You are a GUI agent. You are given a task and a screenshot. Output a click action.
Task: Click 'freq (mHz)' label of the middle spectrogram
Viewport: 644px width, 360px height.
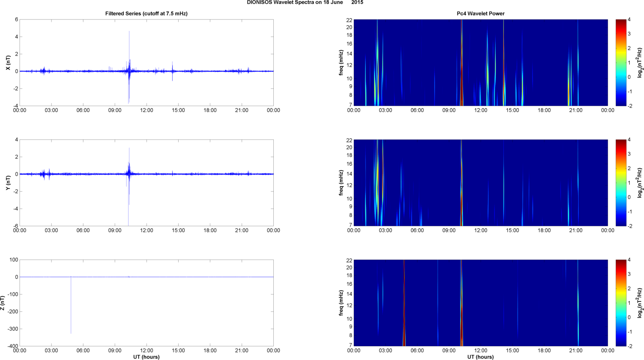pos(341,183)
